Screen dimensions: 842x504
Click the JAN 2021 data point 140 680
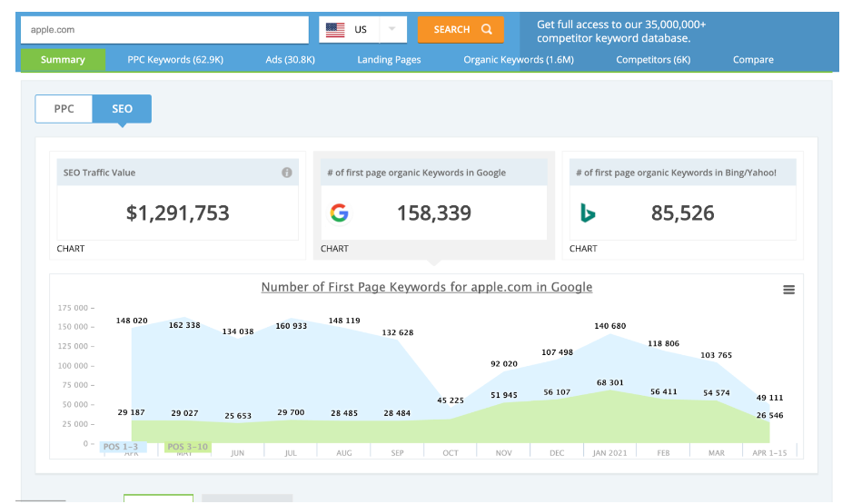610,333
